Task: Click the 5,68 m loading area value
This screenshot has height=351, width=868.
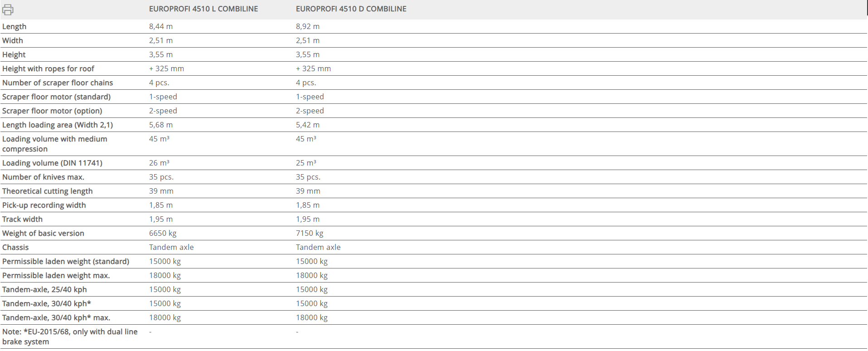Action: [x=161, y=125]
